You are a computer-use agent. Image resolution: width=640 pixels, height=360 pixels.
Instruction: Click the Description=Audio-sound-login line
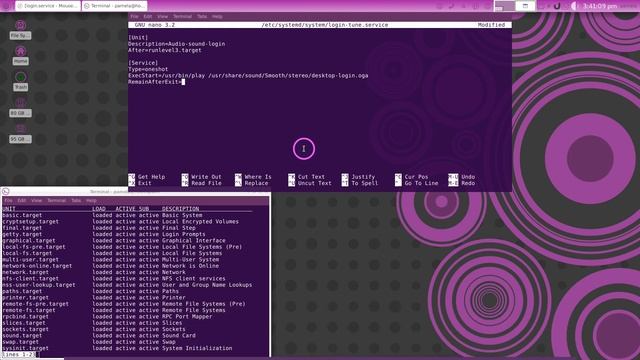click(176, 44)
